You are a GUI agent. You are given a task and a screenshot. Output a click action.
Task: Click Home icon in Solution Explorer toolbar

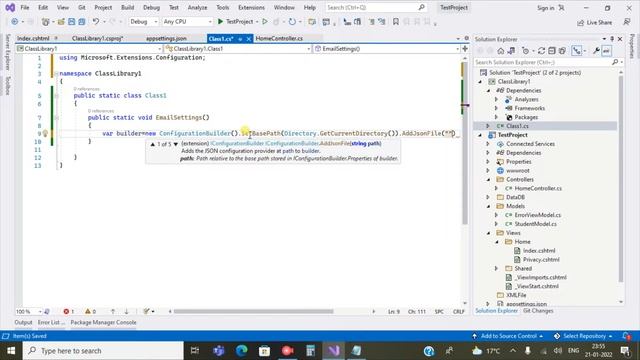click(501, 51)
